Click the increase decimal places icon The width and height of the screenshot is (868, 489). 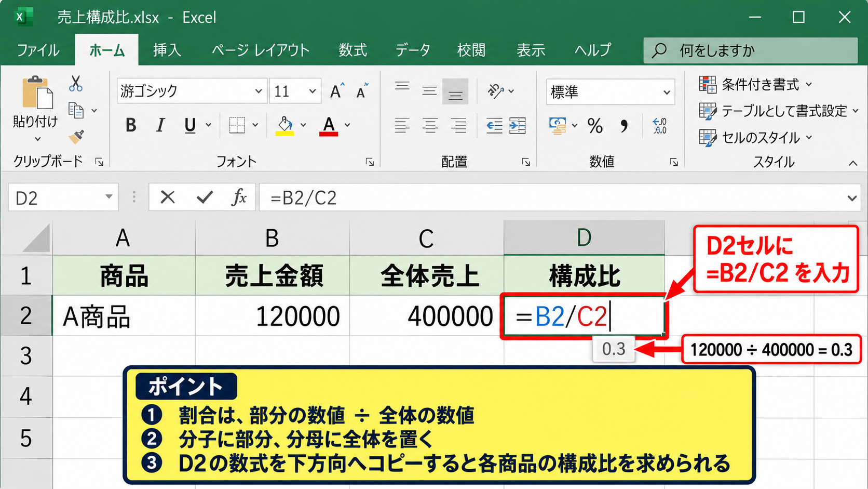pos(659,125)
